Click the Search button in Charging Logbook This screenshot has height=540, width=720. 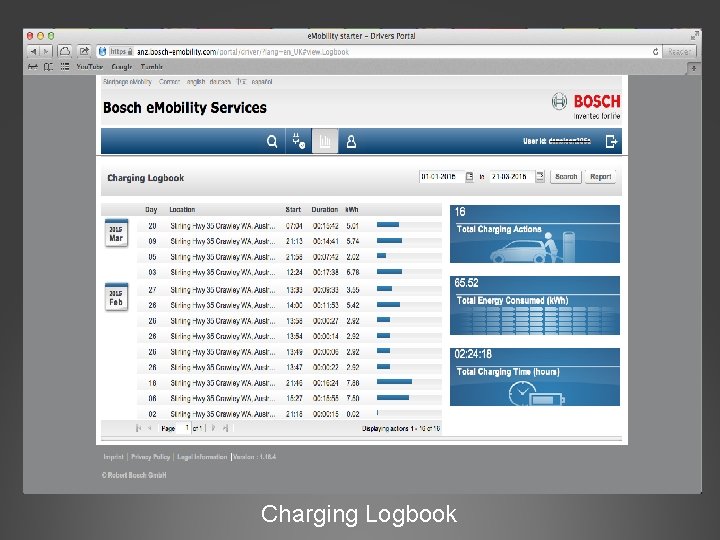(x=566, y=177)
